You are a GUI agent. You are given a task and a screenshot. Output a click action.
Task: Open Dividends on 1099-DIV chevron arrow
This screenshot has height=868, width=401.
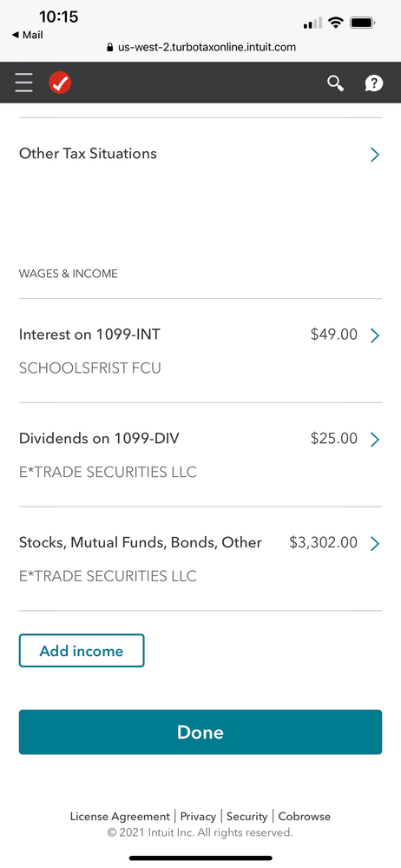[x=375, y=440]
